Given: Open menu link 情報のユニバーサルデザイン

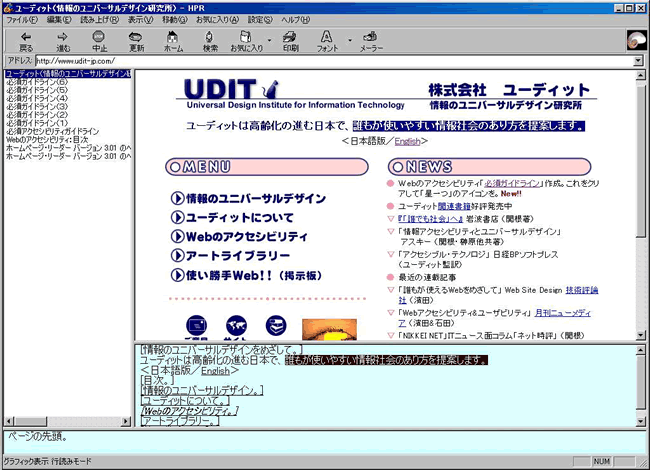Looking at the screenshot, I should click(x=248, y=199).
